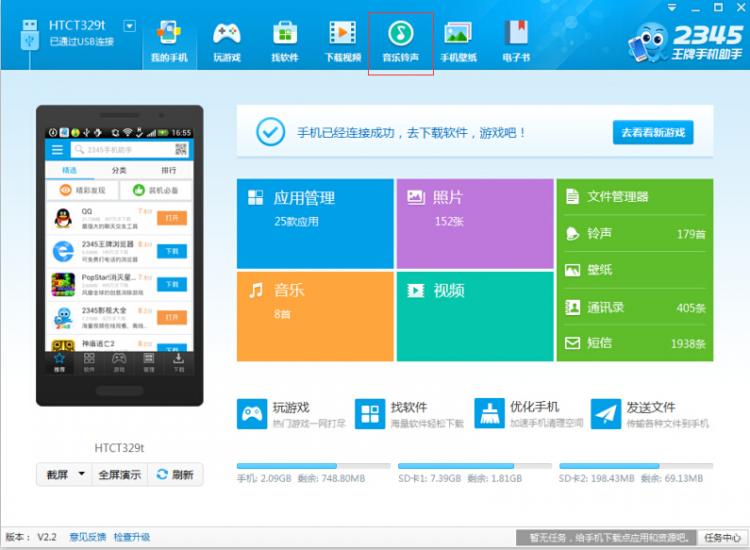
Task: Click the 刷新 refresh button
Action: pos(175,474)
